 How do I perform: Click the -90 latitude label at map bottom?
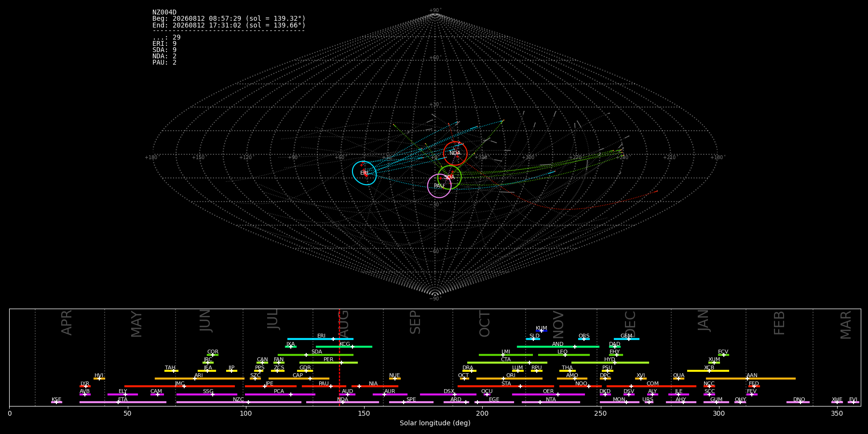[x=435, y=298]
